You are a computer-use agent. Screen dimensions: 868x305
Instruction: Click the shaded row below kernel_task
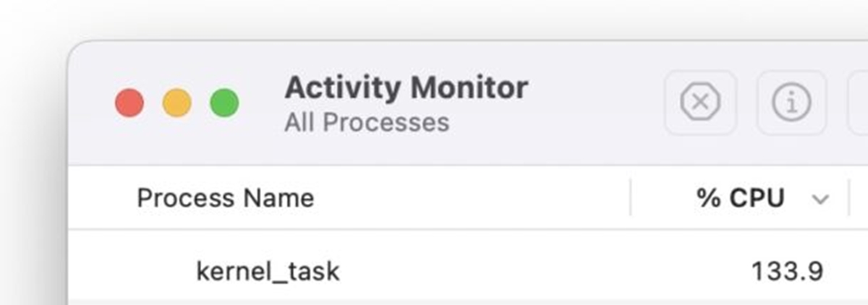[434, 301]
